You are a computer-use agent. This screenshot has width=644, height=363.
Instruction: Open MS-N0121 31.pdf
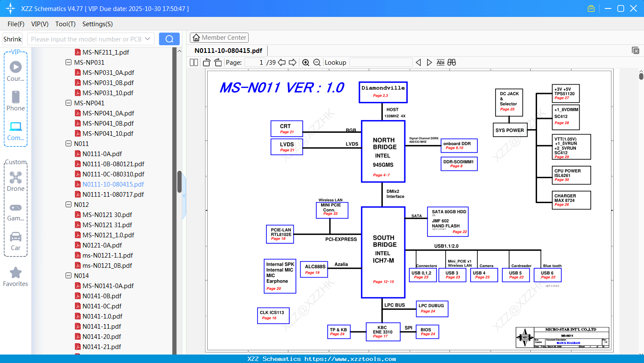[x=107, y=225]
